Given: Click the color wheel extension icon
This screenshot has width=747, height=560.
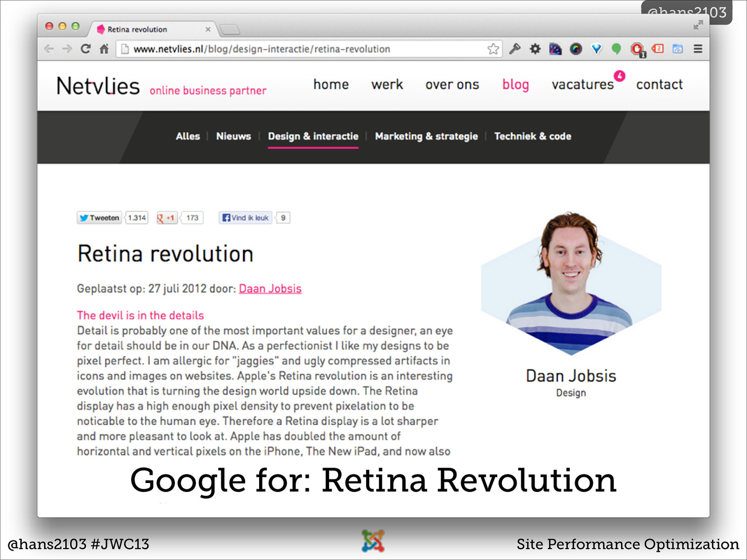Looking at the screenshot, I should [x=576, y=49].
